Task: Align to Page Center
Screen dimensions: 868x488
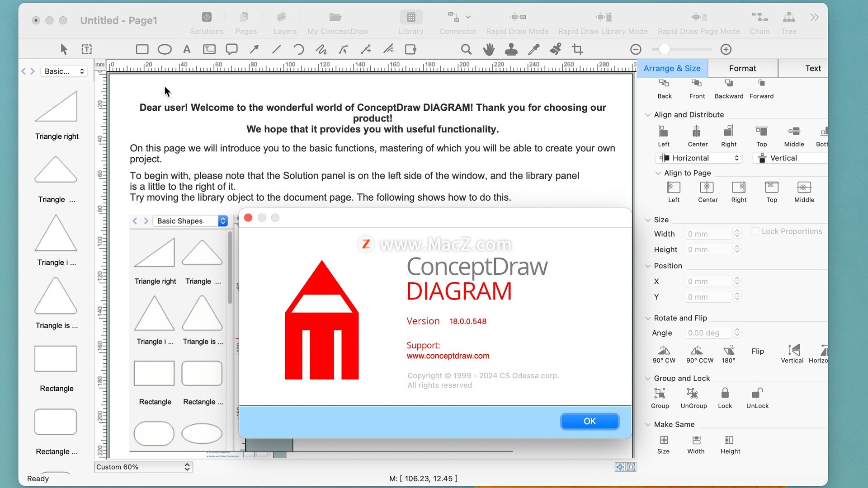Action: pyautogui.click(x=708, y=192)
